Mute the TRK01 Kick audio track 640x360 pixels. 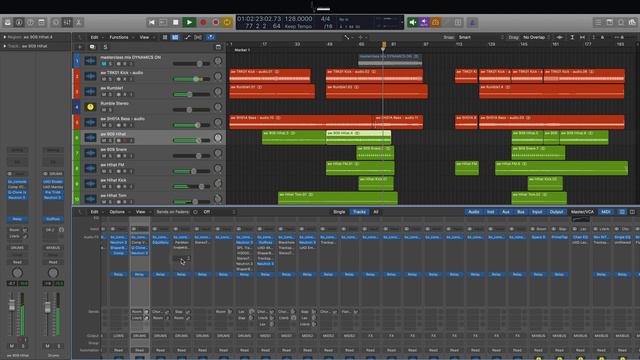[104, 79]
